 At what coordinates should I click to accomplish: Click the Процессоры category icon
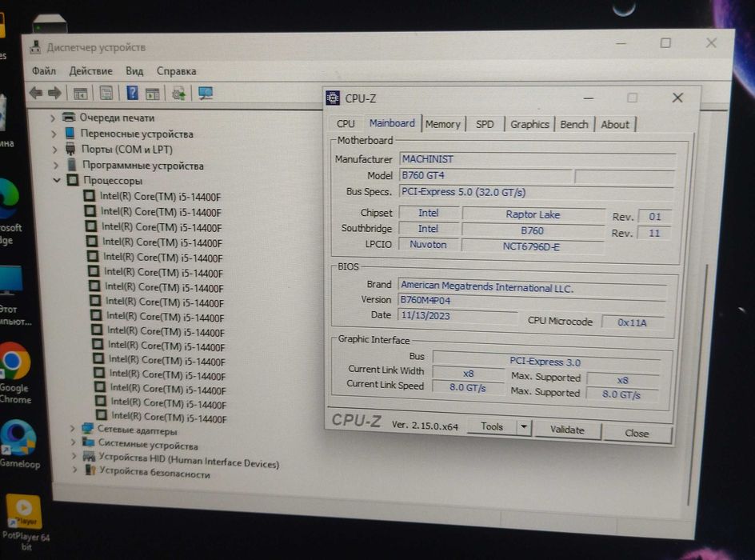[x=73, y=180]
